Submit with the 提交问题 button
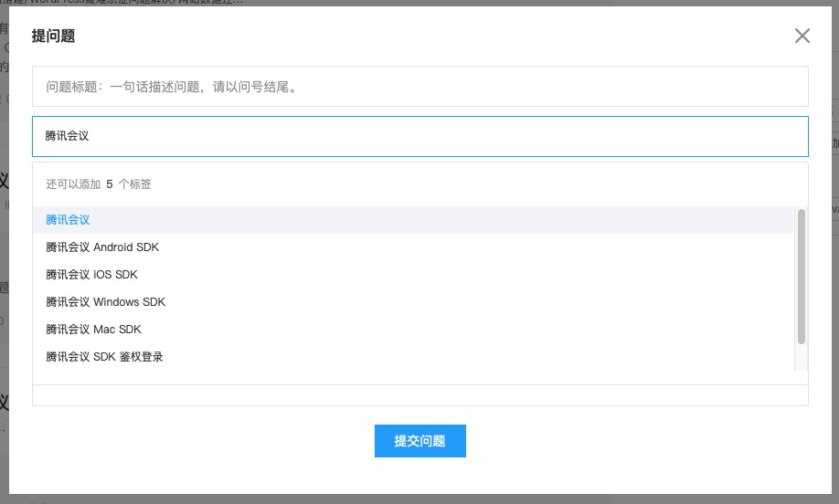 420,441
